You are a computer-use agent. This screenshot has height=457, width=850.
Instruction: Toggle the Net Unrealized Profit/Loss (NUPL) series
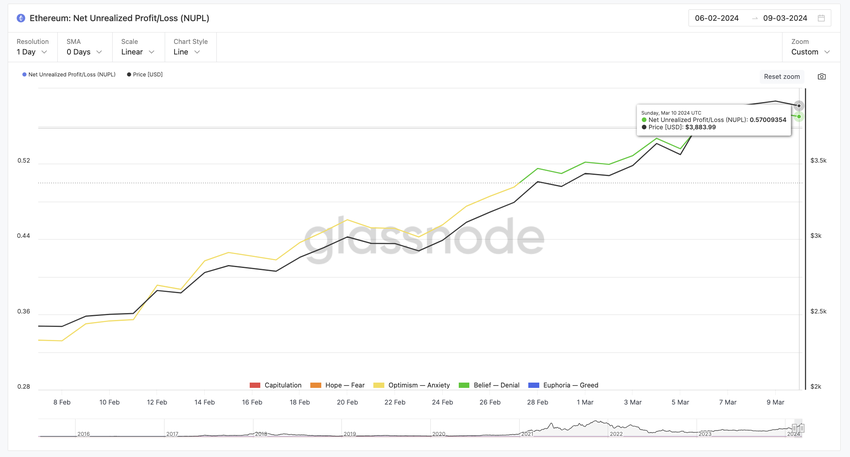pyautogui.click(x=68, y=75)
